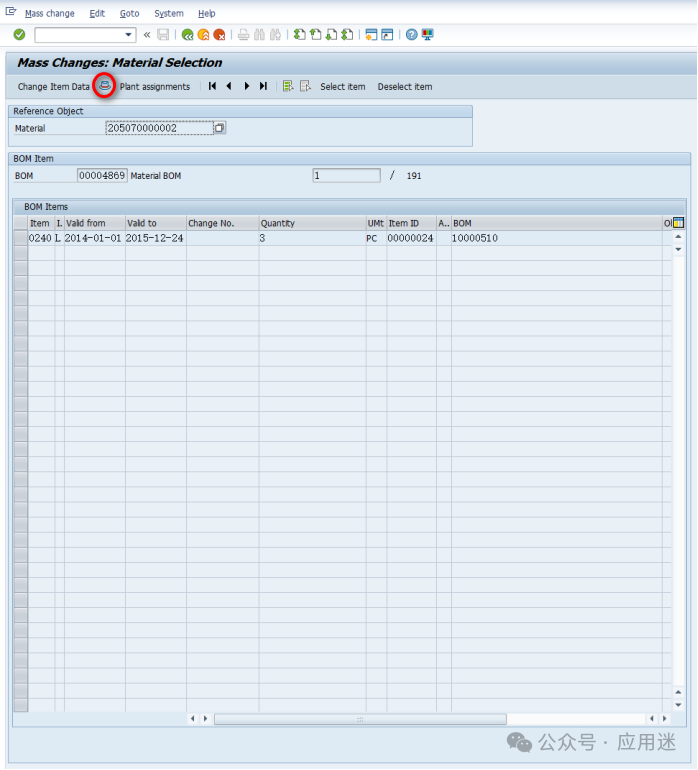Click the Customize local layout monitor icon
Image resolution: width=698 pixels, height=770 pixels.
click(x=428, y=35)
